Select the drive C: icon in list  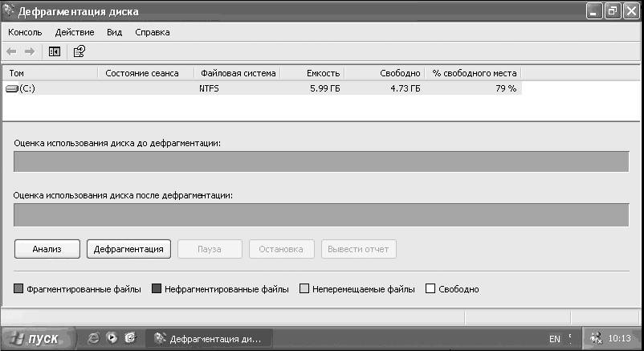[12, 88]
